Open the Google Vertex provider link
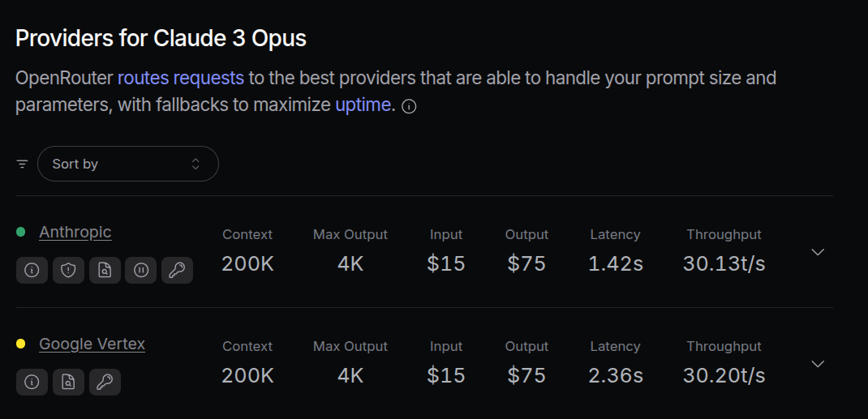Image resolution: width=868 pixels, height=419 pixels. pyautogui.click(x=92, y=344)
